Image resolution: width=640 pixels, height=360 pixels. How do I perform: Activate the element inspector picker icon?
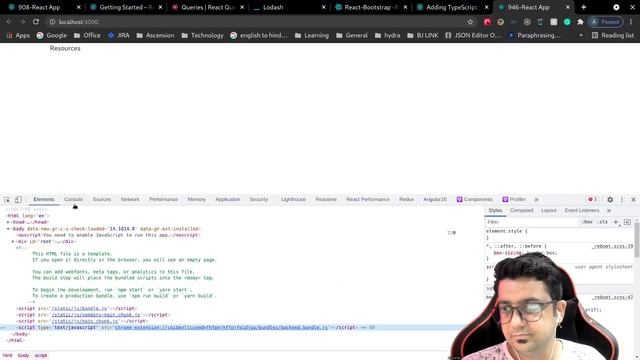pos(7,200)
